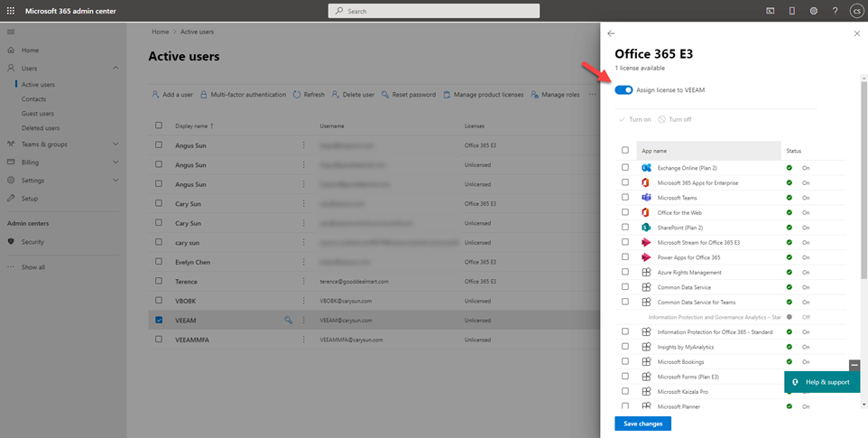This screenshot has height=438, width=868.
Task: Click the Microsoft Teams app icon
Action: click(x=645, y=198)
